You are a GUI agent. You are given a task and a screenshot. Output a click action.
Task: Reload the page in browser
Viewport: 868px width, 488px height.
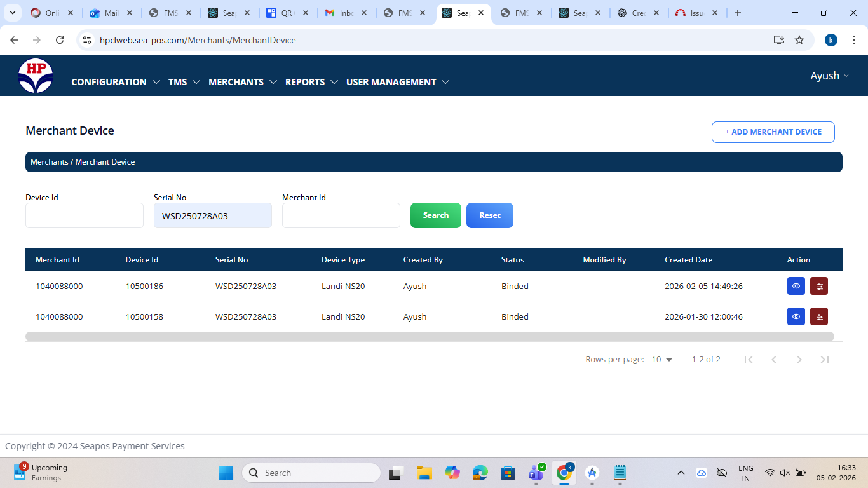60,40
